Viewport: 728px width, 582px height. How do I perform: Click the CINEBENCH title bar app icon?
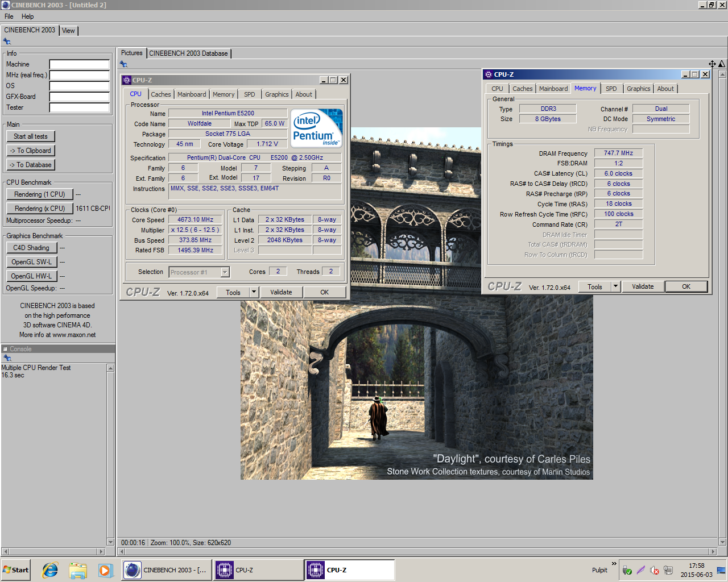[x=6, y=5]
